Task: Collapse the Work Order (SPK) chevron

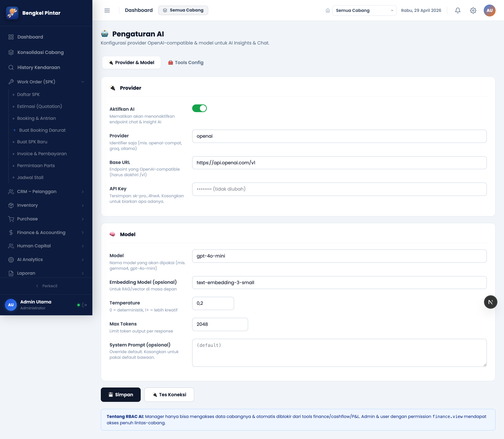Action: click(x=83, y=82)
